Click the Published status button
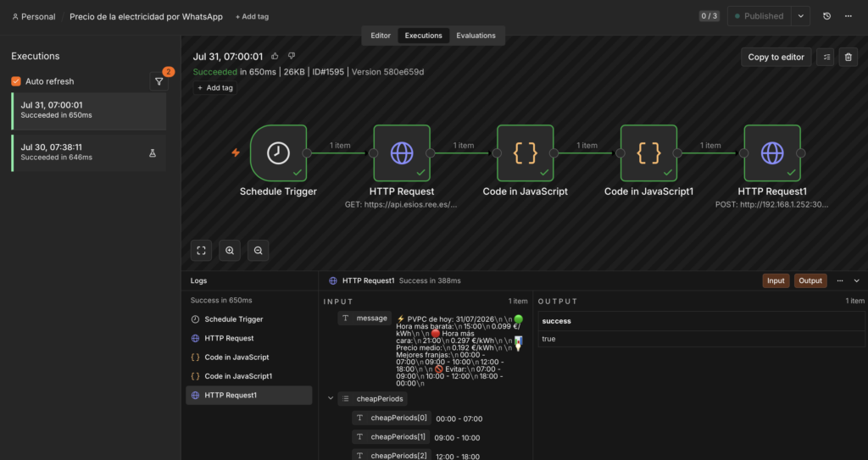Screen dimensions: 868x460 click(759, 16)
